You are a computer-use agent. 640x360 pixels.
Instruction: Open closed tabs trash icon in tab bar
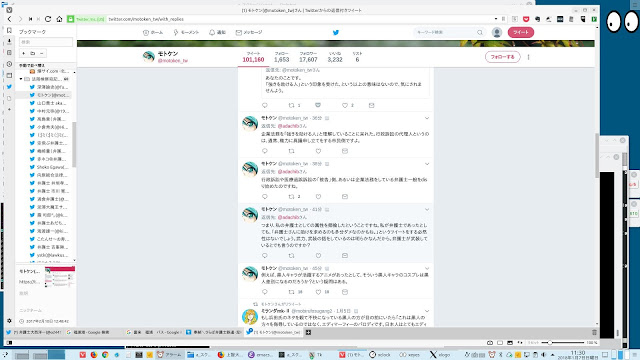click(x=594, y=332)
